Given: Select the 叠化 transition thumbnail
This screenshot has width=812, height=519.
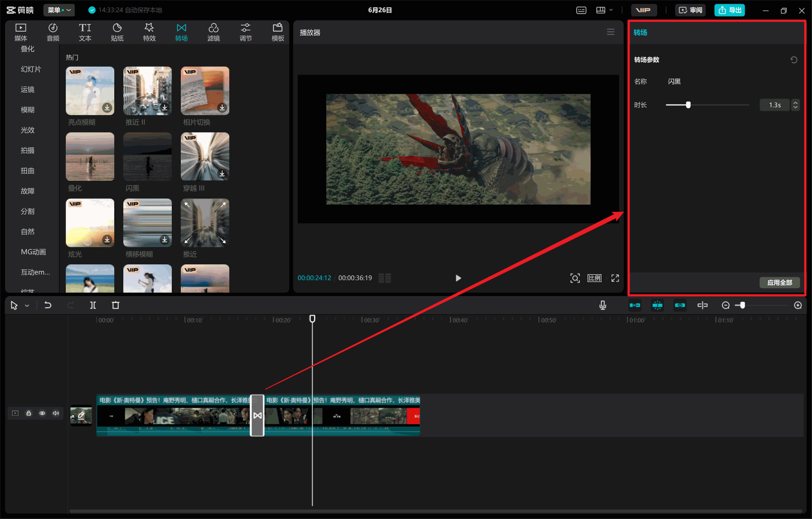Looking at the screenshot, I should click(90, 157).
